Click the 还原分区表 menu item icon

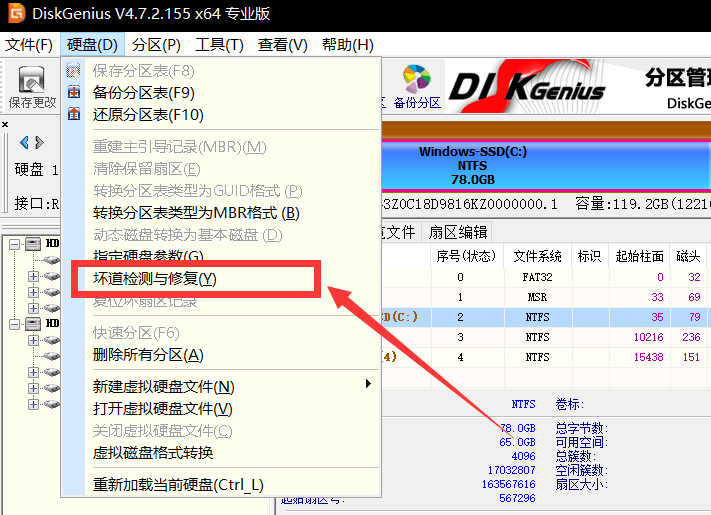point(74,115)
